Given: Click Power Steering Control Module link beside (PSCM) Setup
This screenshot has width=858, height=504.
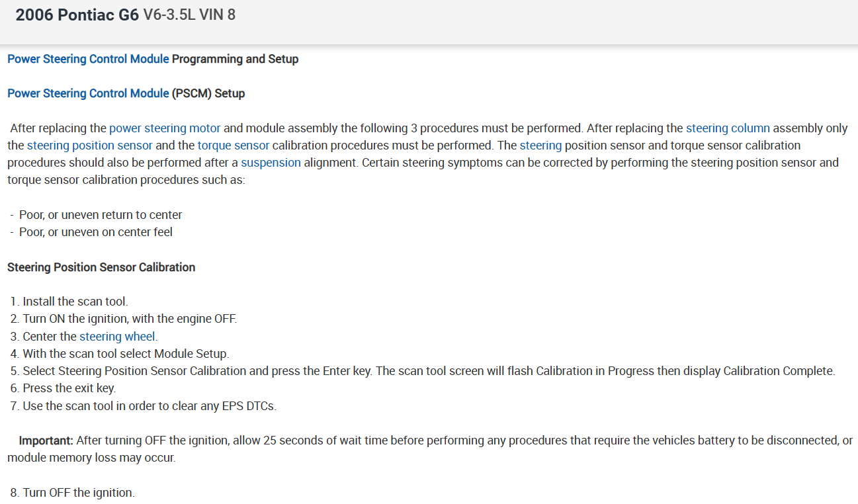Looking at the screenshot, I should click(x=88, y=93).
